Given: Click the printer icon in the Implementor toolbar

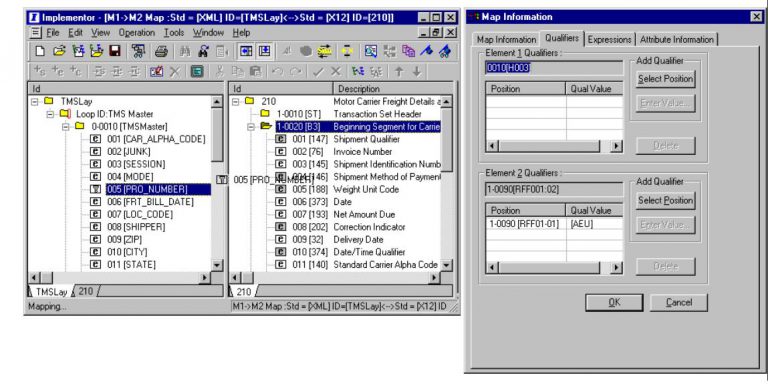Looking at the screenshot, I should click(162, 51).
